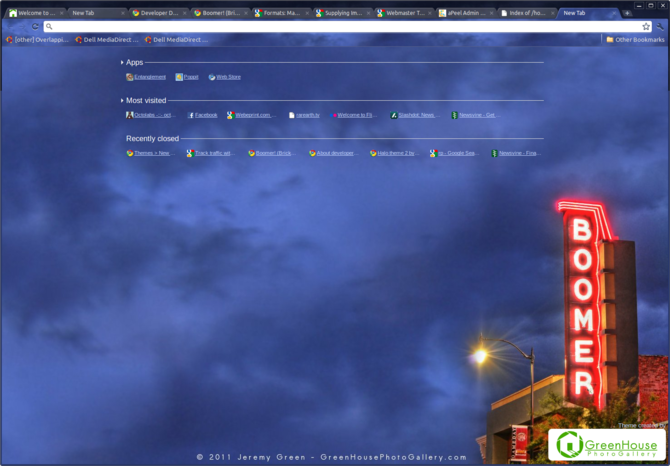Switch to the Boomer! (Bri... browser tab
The width and height of the screenshot is (670, 466).
pyautogui.click(x=221, y=13)
